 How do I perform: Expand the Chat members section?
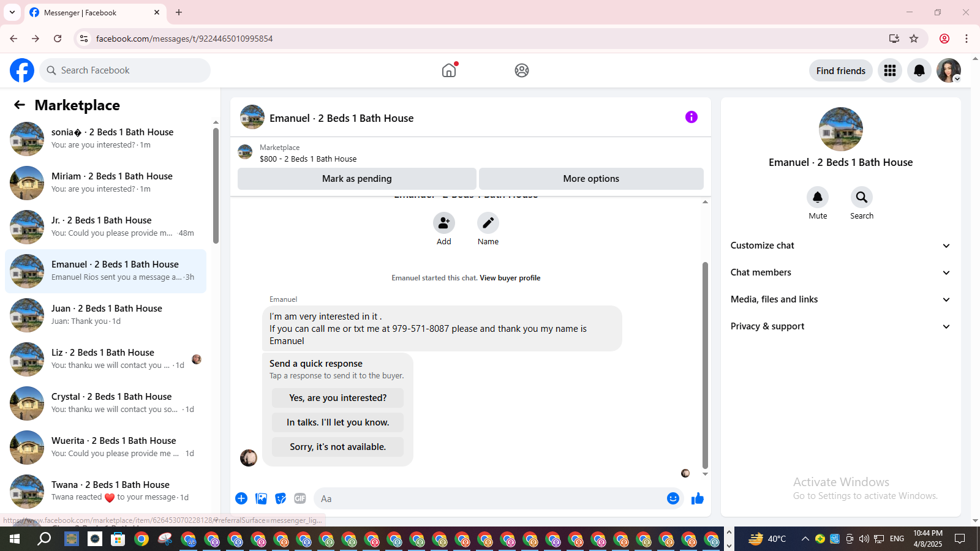click(840, 272)
